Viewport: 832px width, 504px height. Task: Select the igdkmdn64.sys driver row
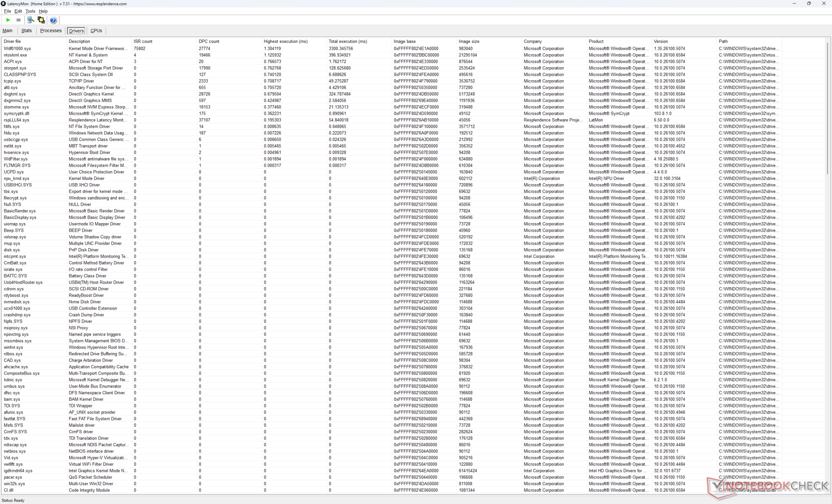[x=18, y=471]
